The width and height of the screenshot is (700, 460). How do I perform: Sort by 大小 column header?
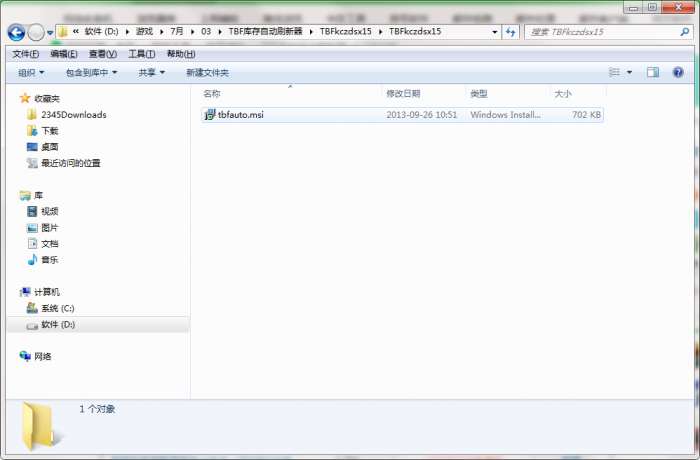563,94
